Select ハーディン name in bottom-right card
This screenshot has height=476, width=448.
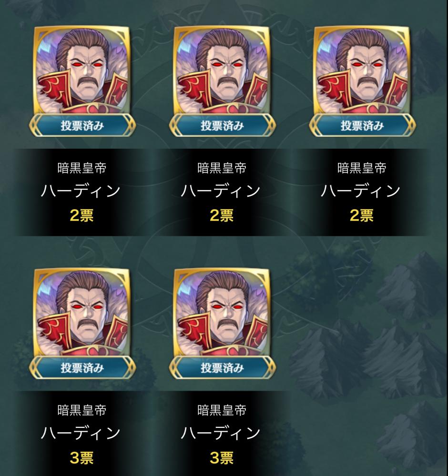(221, 433)
